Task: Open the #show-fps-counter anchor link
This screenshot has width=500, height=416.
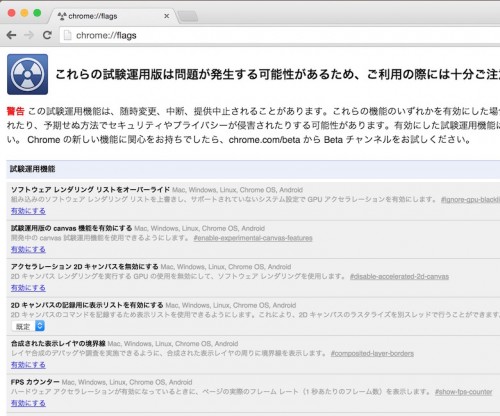Action: tap(464, 392)
